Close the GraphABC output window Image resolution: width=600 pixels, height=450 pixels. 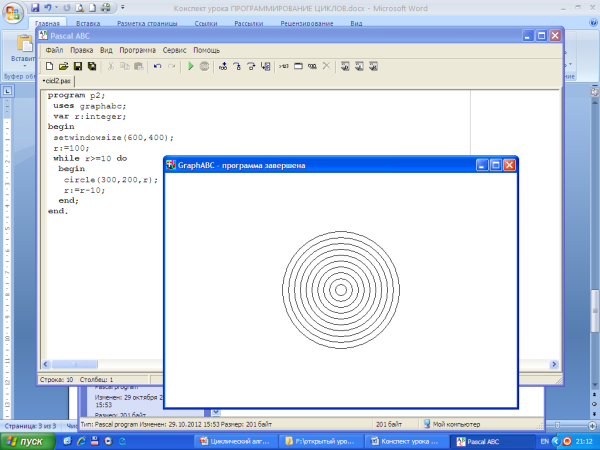[x=509, y=164]
